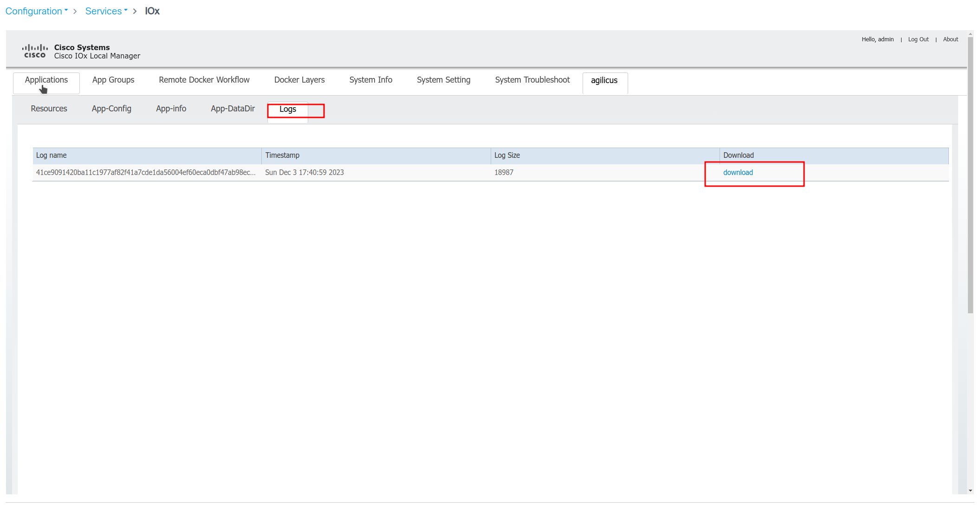Download the log file

pos(738,173)
